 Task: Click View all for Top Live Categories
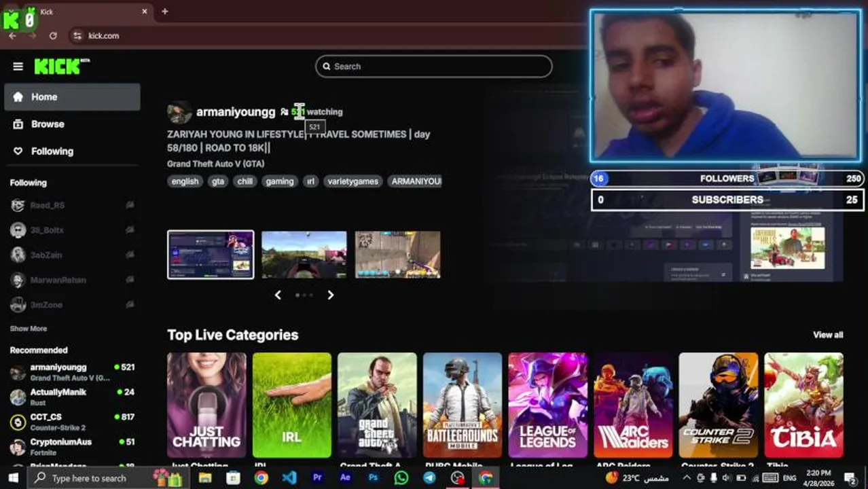(828, 335)
